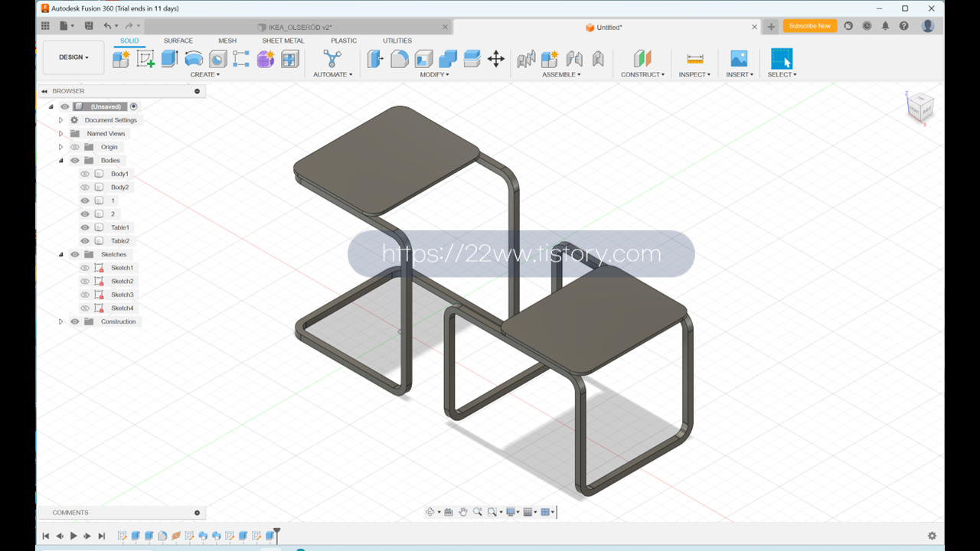980x551 pixels.
Task: Open the Help question mark menu
Action: tap(904, 26)
